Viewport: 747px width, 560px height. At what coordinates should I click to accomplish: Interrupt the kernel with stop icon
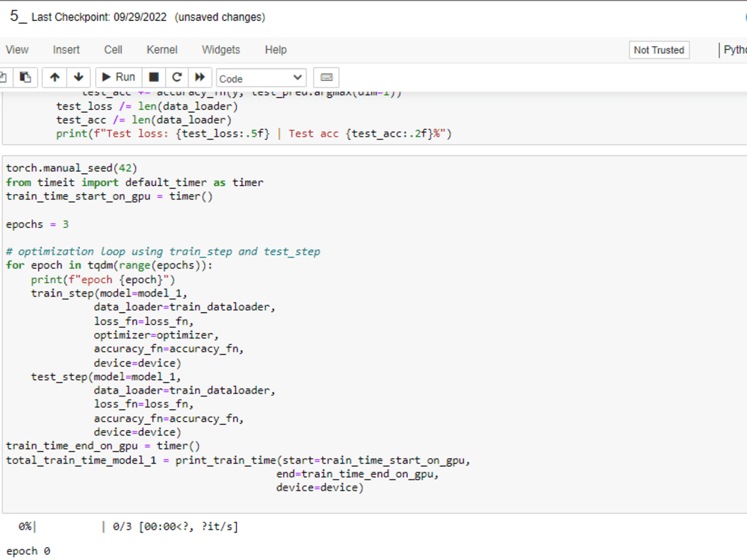click(154, 77)
